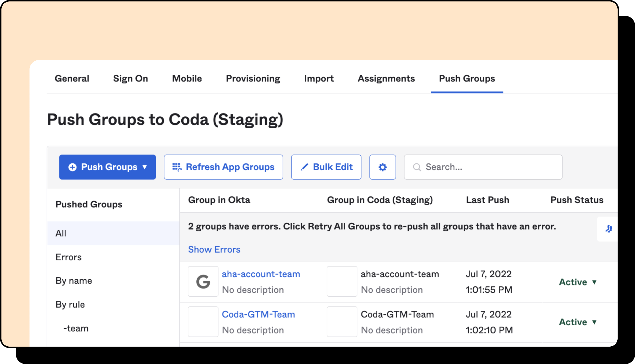Screen dimensions: 635x364
Task: Select the Push Groups tab
Action: coord(467,79)
